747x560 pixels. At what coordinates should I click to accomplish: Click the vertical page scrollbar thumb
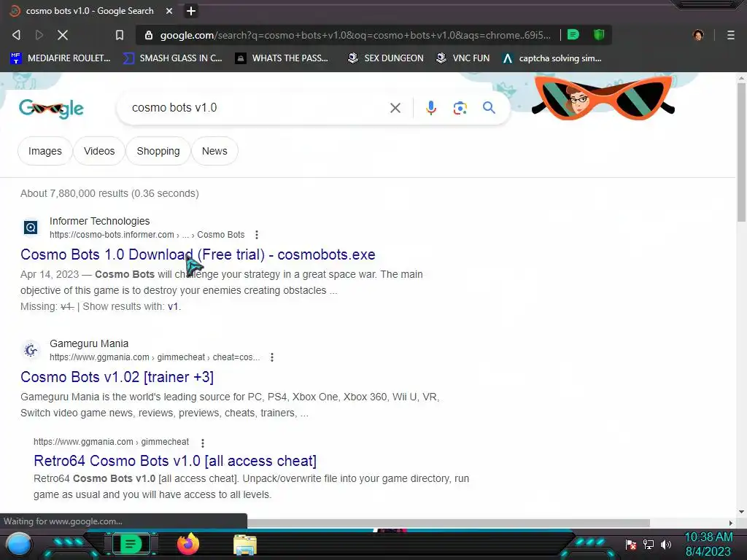[741, 152]
